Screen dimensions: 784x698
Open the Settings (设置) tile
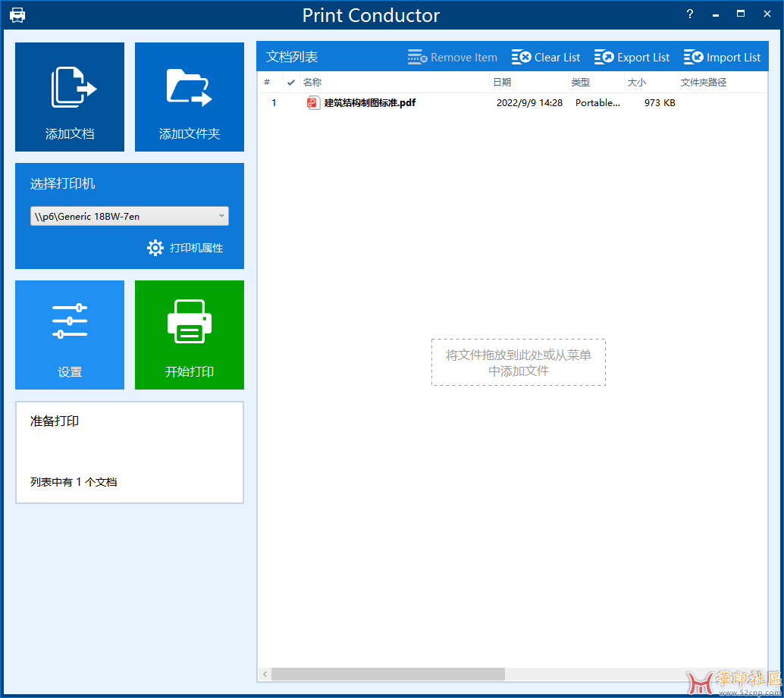coord(70,335)
